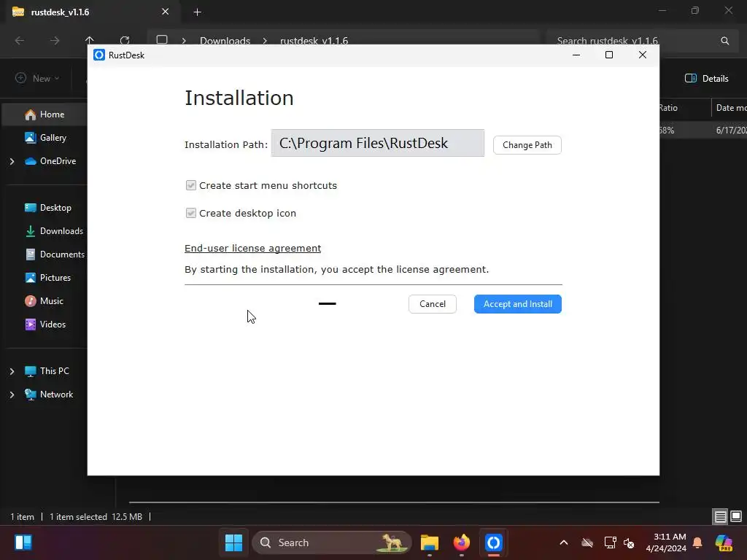This screenshot has width=747, height=560.
Task: Open the Details pane in File Explorer
Action: [x=706, y=79]
